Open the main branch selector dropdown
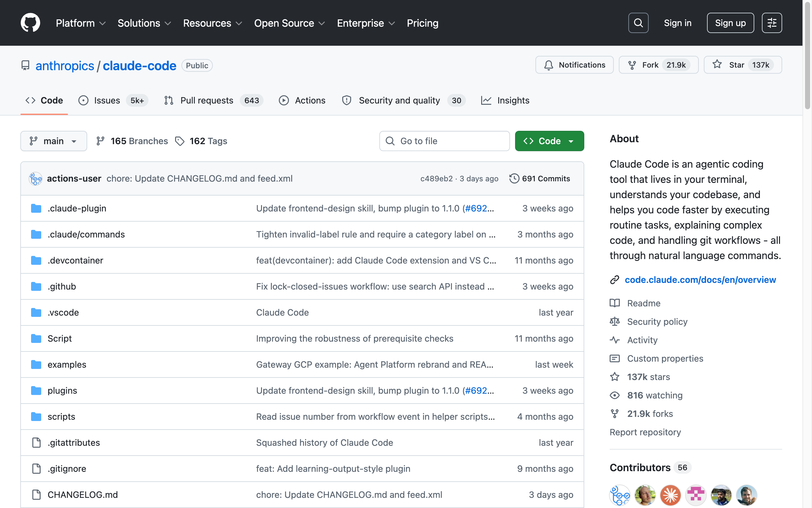This screenshot has height=508, width=812. pos(54,141)
